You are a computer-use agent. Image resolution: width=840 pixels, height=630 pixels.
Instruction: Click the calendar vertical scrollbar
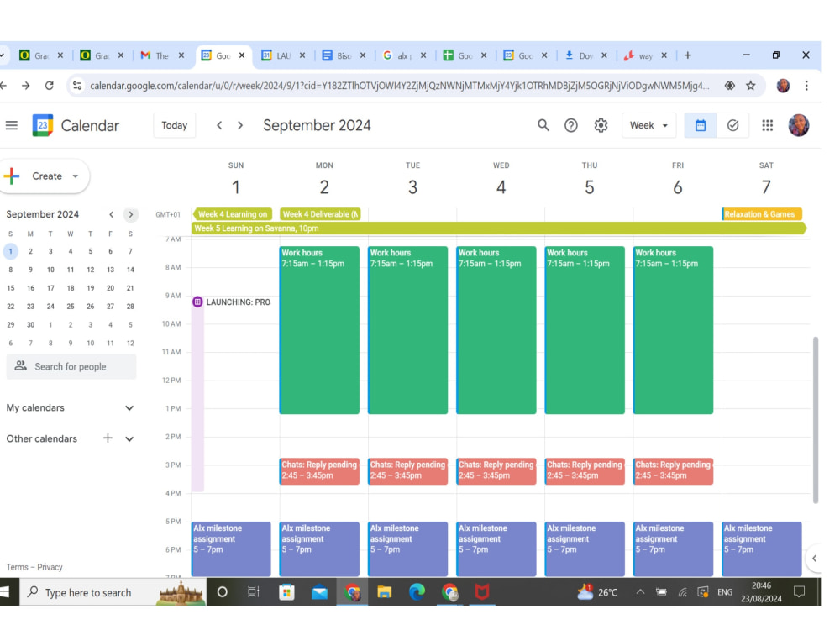pos(816,420)
